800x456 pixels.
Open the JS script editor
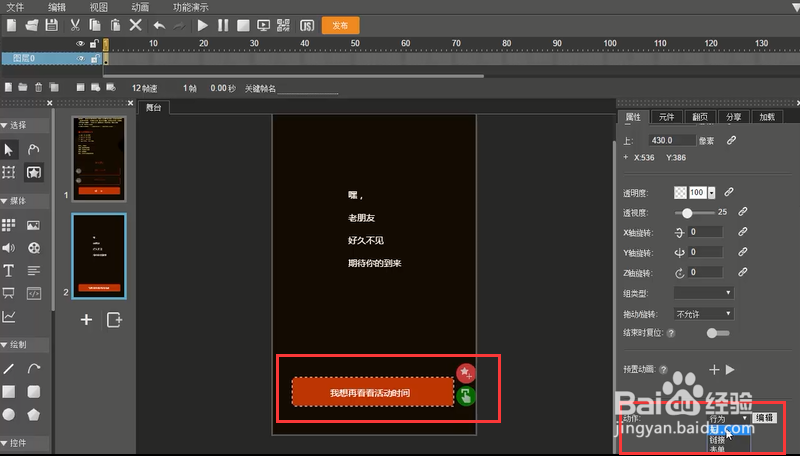tap(307, 26)
